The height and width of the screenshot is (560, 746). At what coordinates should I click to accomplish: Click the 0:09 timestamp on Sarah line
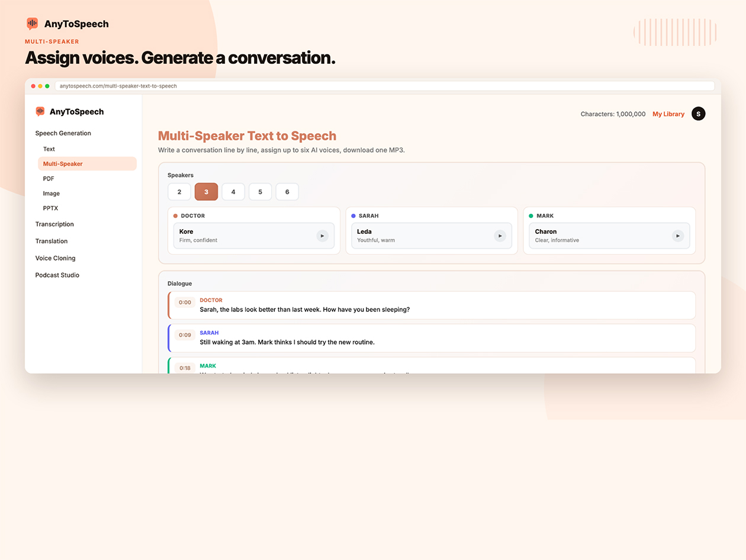(185, 335)
